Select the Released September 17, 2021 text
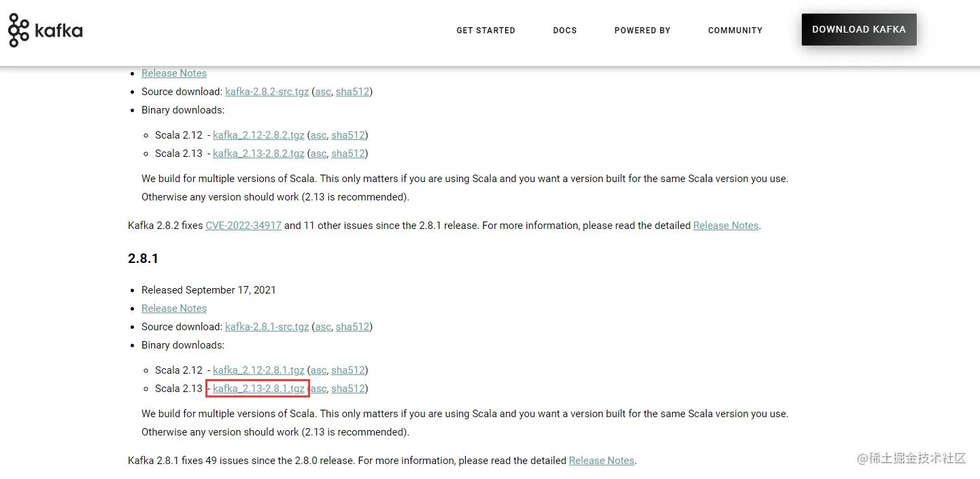Viewport: 980px width, 479px height. coord(209,290)
